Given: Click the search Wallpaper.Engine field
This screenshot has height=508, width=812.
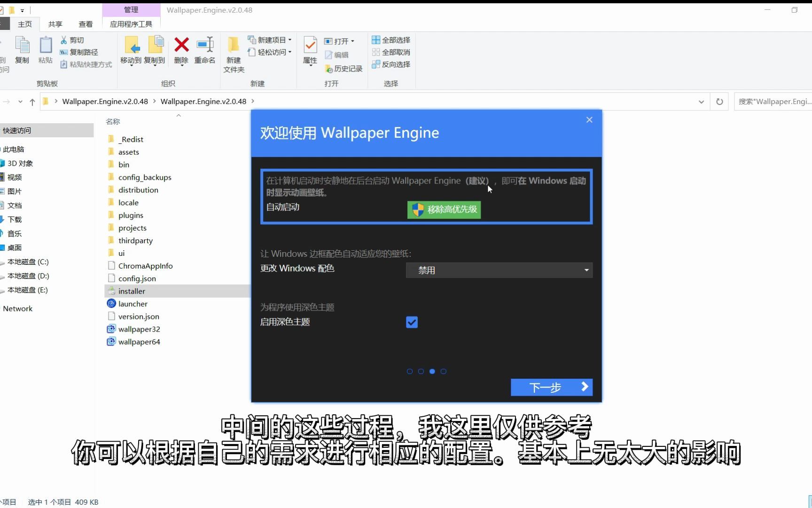Looking at the screenshot, I should (x=773, y=102).
